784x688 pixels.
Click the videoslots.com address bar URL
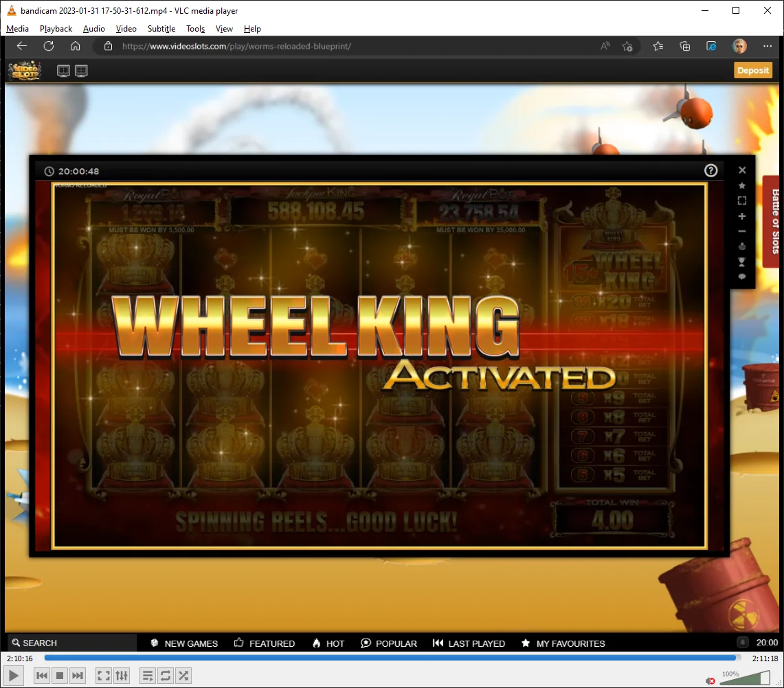coord(236,47)
